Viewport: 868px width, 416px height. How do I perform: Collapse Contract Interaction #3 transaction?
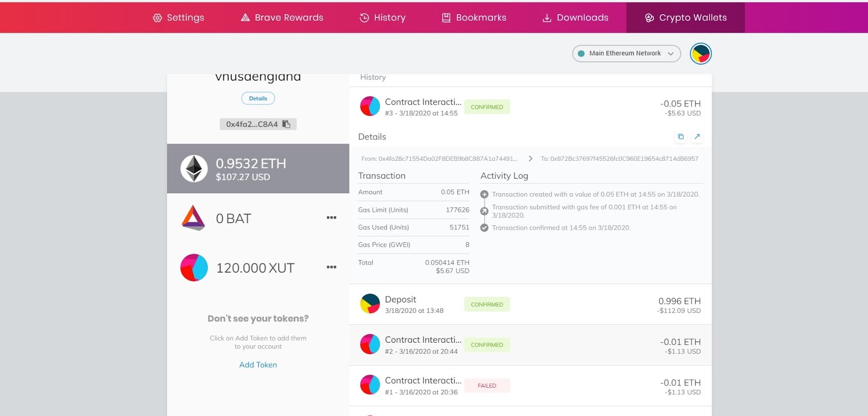pyautogui.click(x=531, y=107)
